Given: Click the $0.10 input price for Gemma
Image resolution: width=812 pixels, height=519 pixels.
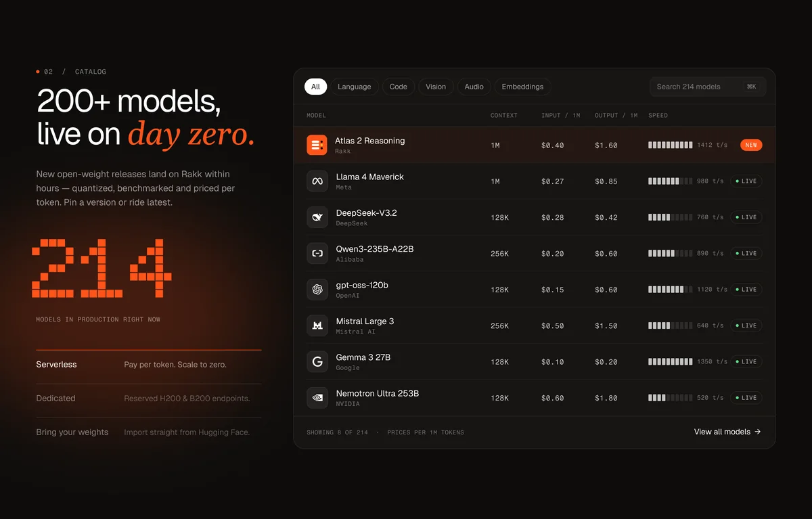Looking at the screenshot, I should [x=553, y=362].
